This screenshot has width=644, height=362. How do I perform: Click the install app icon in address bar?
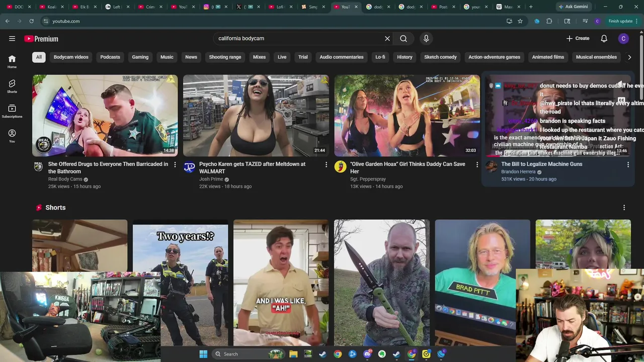(509, 21)
